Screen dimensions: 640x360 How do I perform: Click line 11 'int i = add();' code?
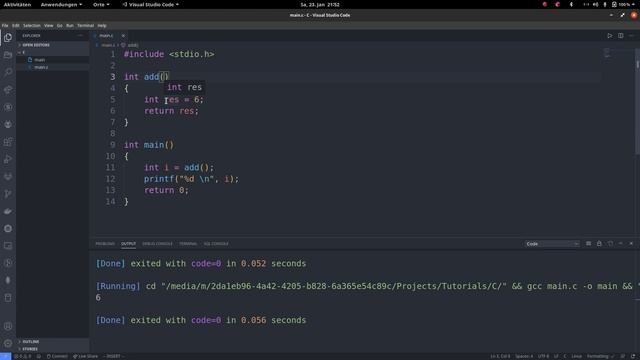point(179,167)
